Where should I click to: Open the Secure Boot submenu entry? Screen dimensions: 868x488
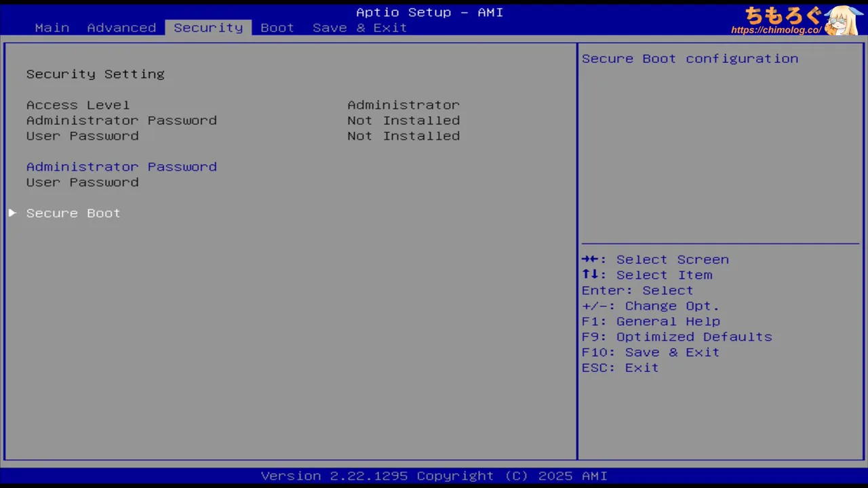click(73, 213)
